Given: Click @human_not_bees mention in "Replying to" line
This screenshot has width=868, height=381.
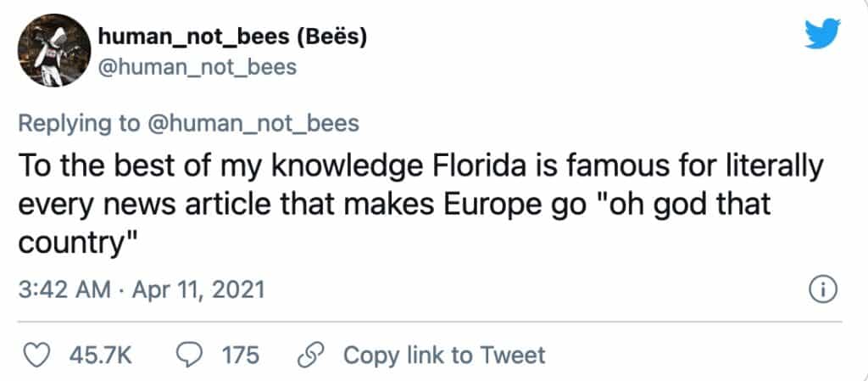Looking at the screenshot, I should (x=253, y=123).
